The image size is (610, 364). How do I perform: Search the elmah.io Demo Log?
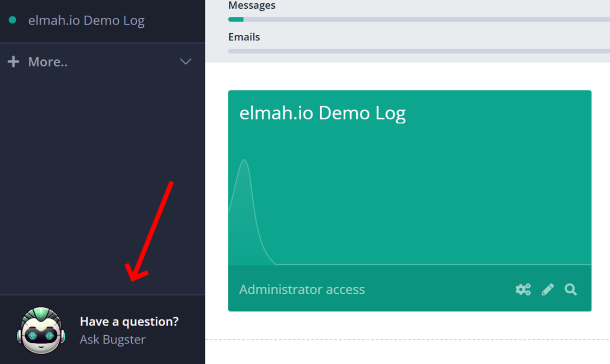tap(571, 289)
